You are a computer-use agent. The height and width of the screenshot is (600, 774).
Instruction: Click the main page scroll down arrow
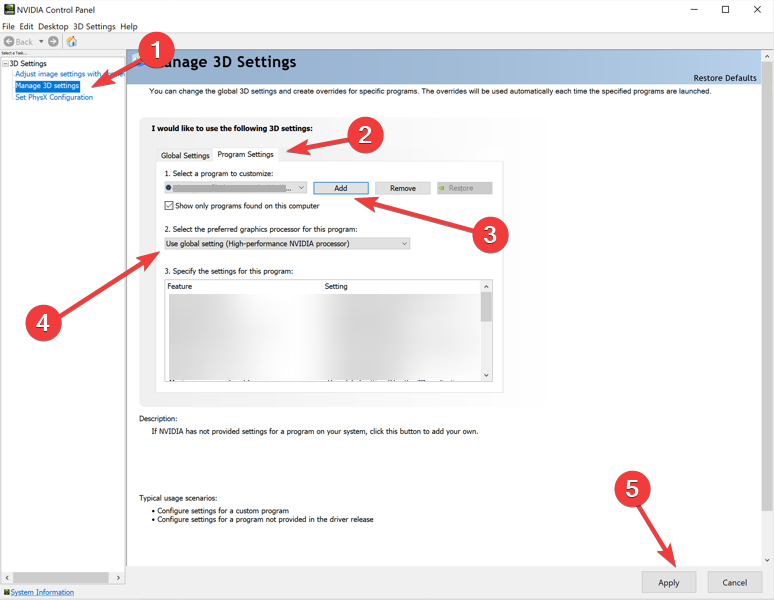coord(767,560)
